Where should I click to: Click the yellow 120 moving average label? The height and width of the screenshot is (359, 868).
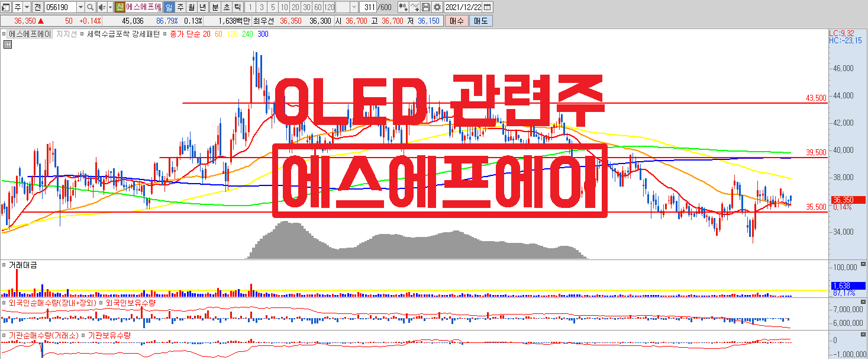(x=232, y=34)
